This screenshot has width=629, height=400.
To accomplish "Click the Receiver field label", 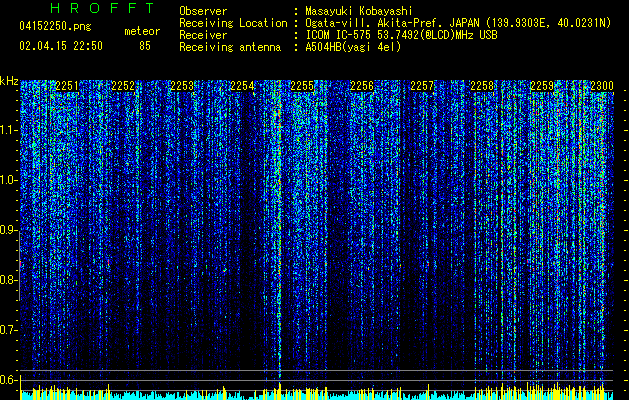I will tap(203, 35).
